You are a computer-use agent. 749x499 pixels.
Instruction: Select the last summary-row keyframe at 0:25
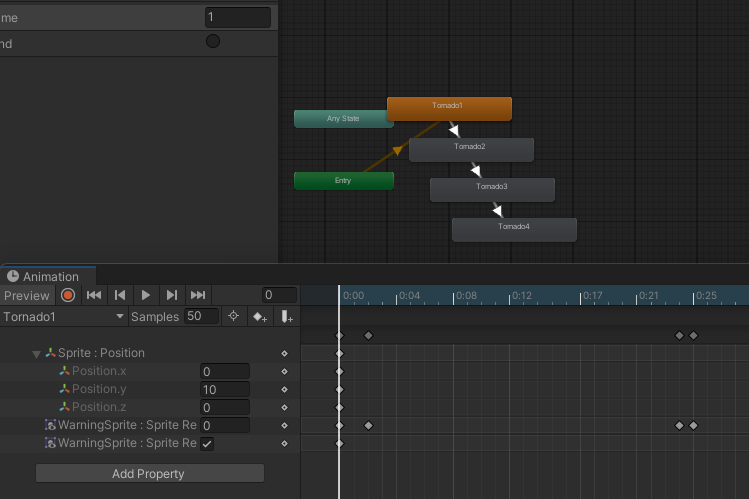pyautogui.click(x=694, y=336)
